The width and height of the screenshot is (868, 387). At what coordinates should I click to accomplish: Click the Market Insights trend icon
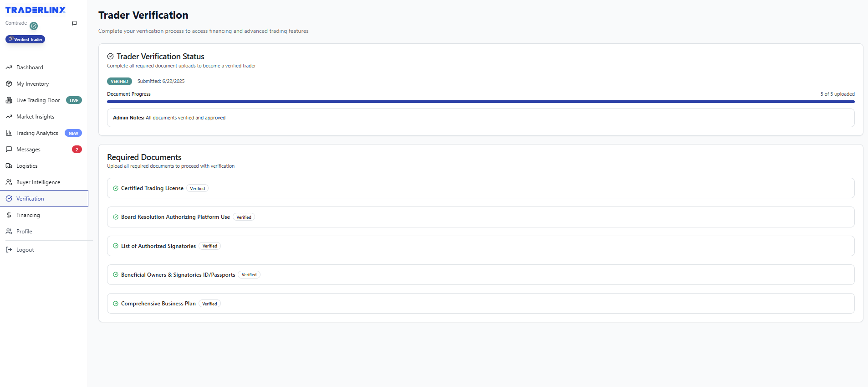point(9,117)
